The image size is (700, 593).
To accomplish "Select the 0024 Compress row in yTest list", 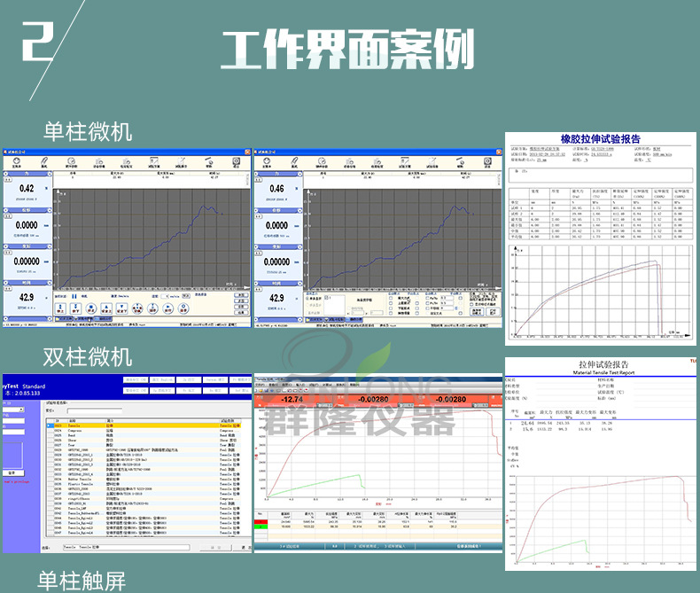I will [144, 431].
